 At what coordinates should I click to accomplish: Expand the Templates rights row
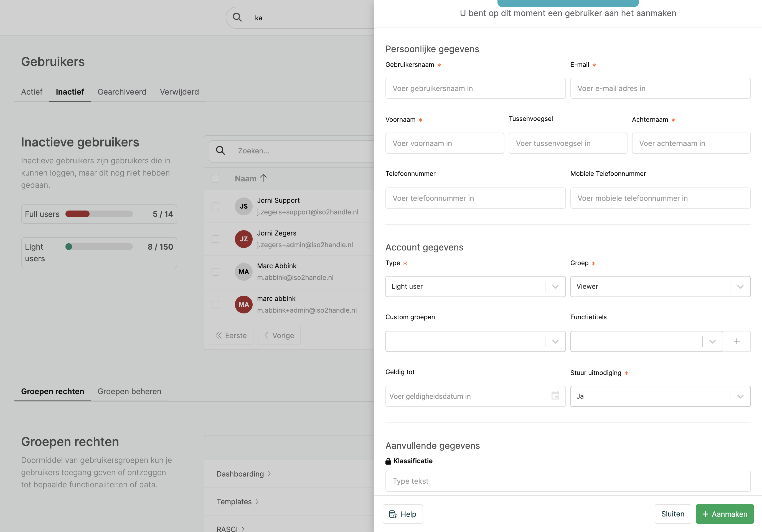238,502
